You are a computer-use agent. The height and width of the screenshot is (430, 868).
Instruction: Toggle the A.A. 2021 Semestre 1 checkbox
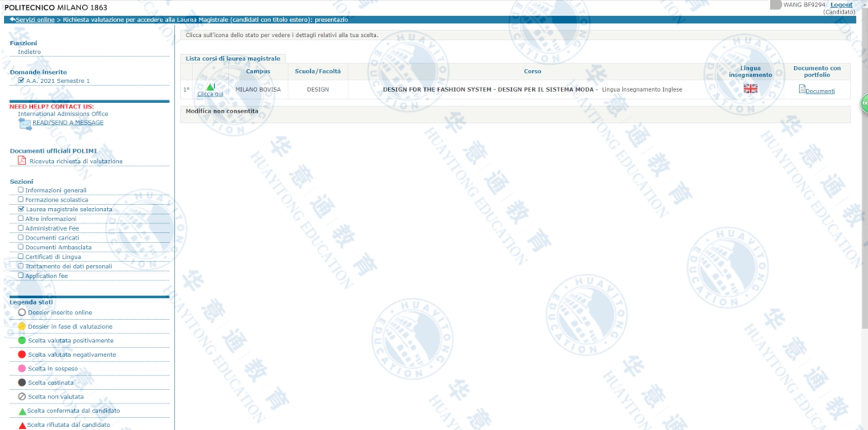tap(21, 80)
